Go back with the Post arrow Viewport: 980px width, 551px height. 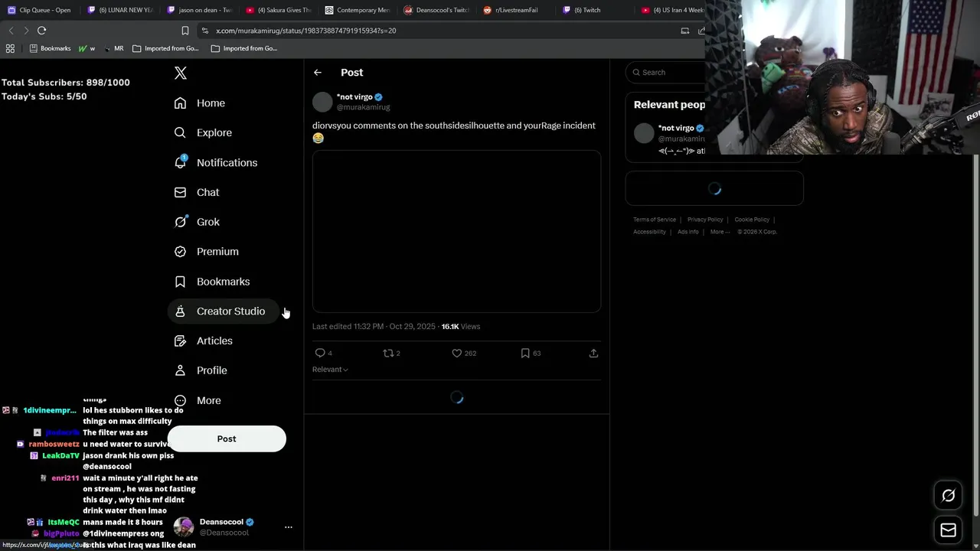click(318, 73)
